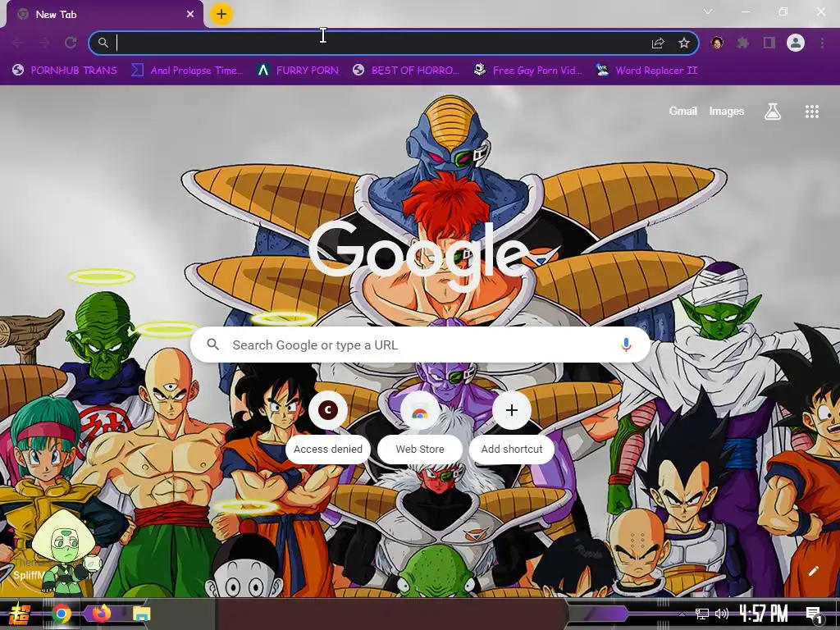This screenshot has width=840, height=630.
Task: Open a new tab with the yellow plus button
Action: point(221,14)
